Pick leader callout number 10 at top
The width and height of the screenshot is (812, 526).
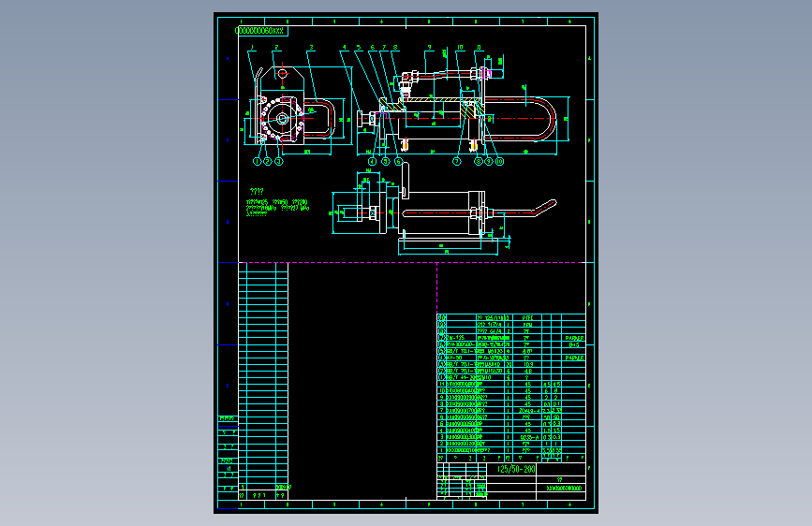[x=460, y=48]
